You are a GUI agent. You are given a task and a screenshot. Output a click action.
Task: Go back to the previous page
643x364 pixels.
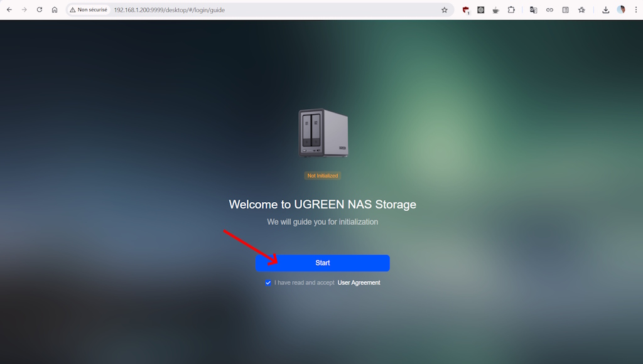[9, 10]
